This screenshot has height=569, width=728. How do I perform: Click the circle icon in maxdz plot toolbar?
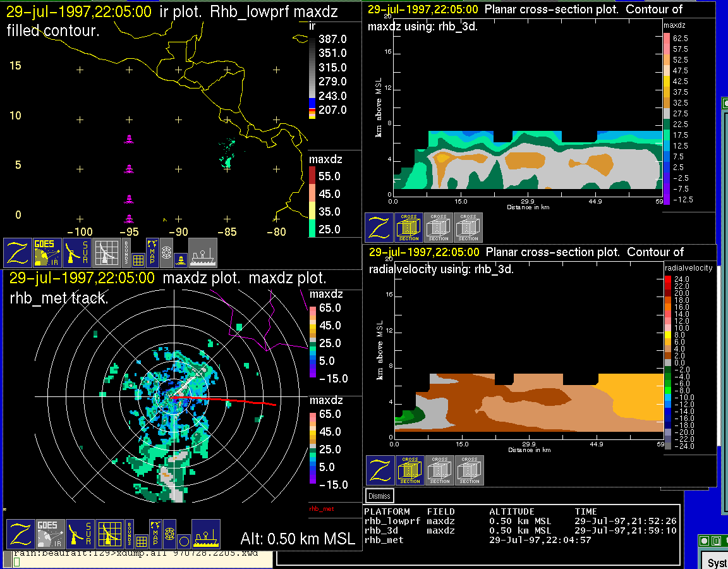pos(184,542)
